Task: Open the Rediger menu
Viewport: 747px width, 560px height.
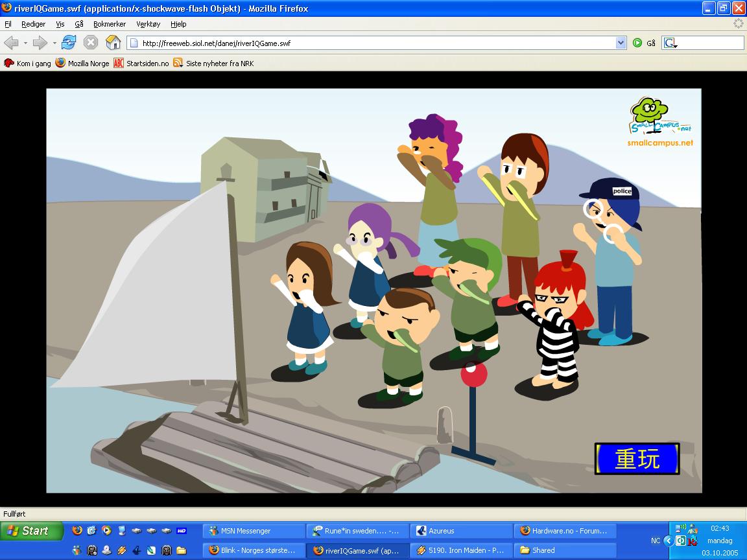Action: (x=33, y=24)
